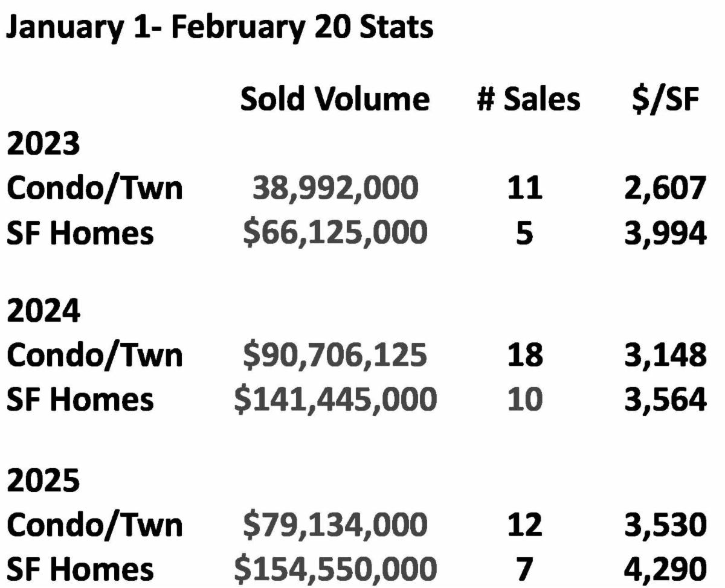The height and width of the screenshot is (588, 725).
Task: Select the 2024 year label
Action: pos(43,313)
